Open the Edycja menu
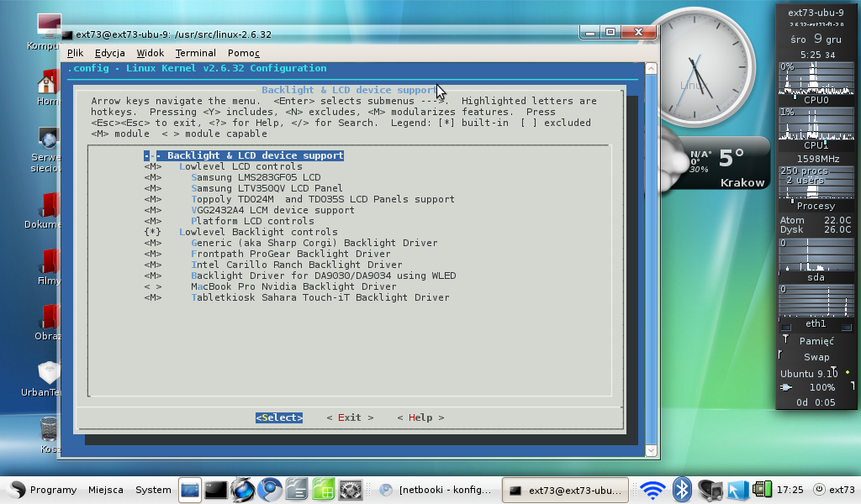Image resolution: width=861 pixels, height=504 pixels. pyautogui.click(x=110, y=53)
